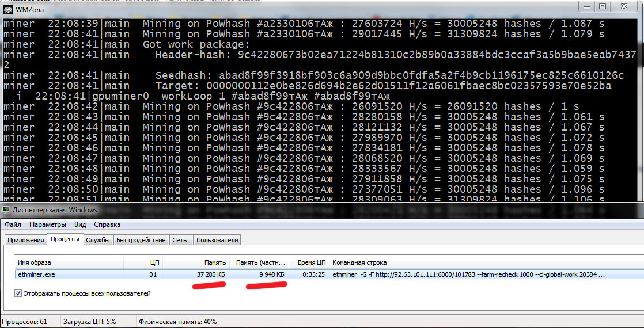Open the Вид menu
The height and width of the screenshot is (328, 644).
coord(80,224)
